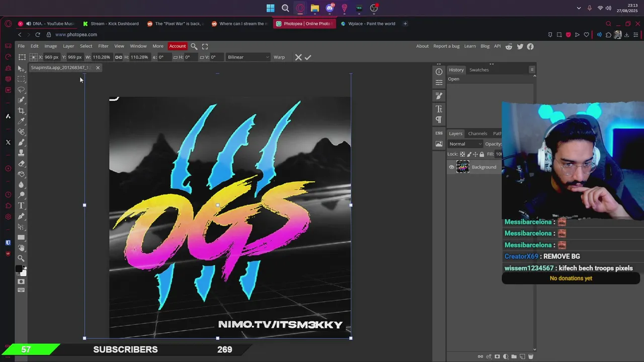Select the Pen tool

tap(21, 216)
